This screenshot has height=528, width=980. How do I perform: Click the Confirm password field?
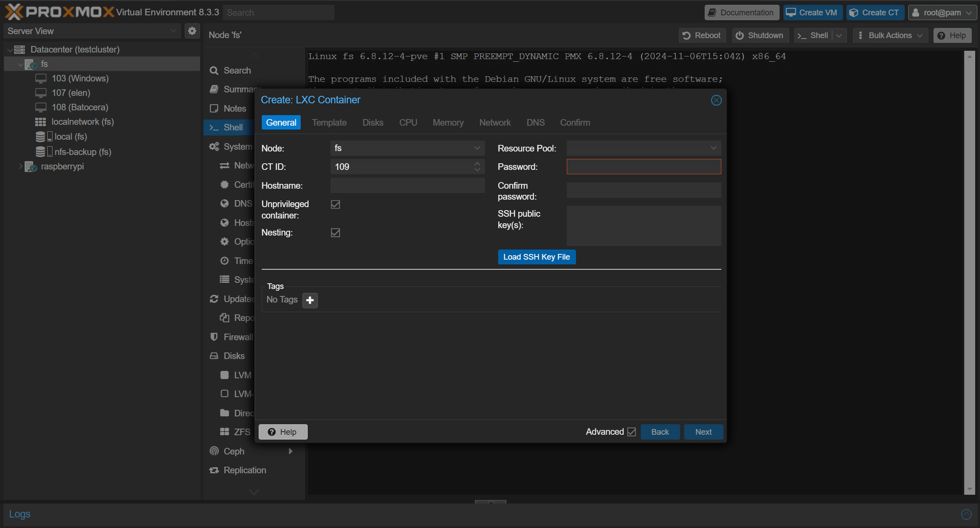644,190
